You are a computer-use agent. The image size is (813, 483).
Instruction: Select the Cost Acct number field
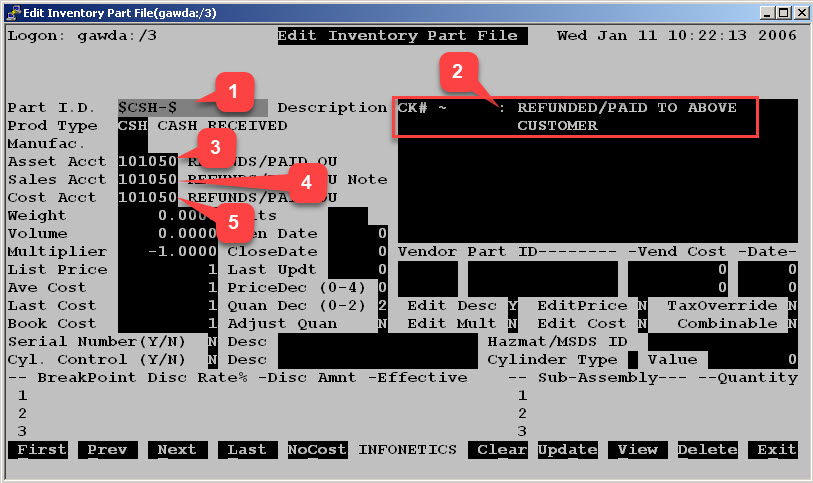pyautogui.click(x=147, y=197)
